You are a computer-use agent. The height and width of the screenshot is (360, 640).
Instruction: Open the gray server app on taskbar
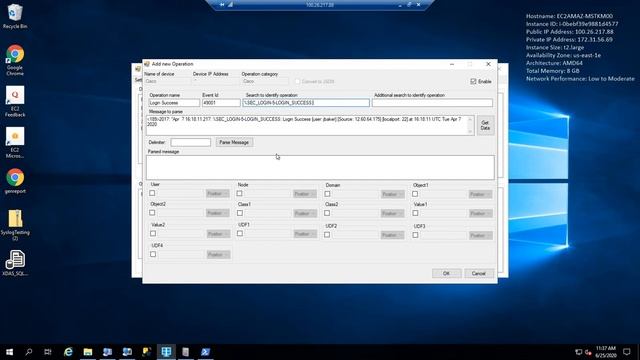coord(186,352)
